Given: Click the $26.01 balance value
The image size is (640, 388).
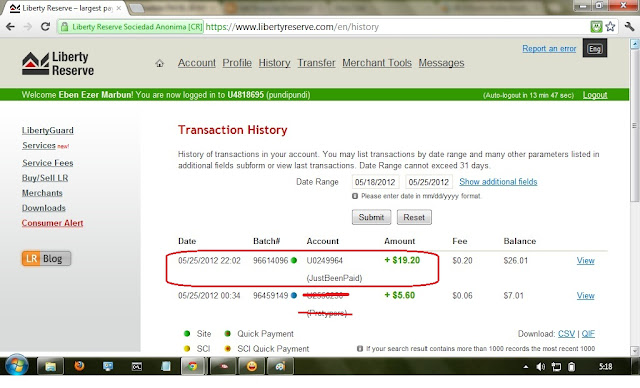Looking at the screenshot, I should click(516, 261).
